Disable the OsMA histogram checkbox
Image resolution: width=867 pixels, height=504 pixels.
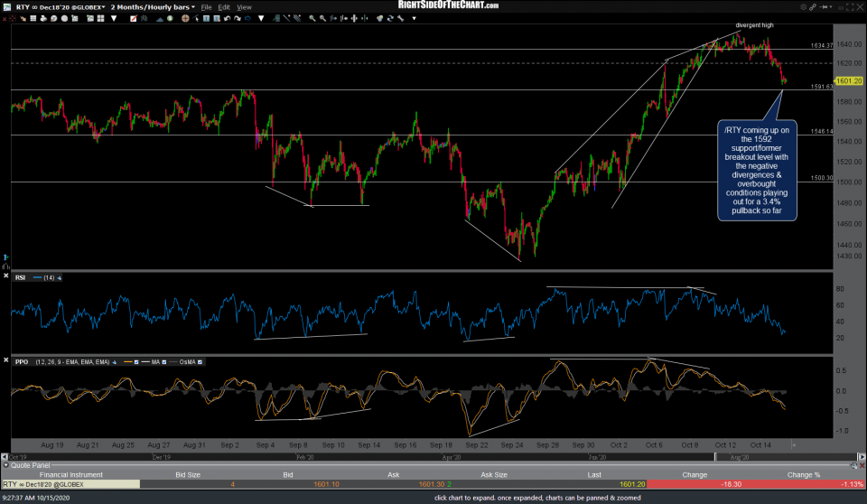tap(201, 362)
